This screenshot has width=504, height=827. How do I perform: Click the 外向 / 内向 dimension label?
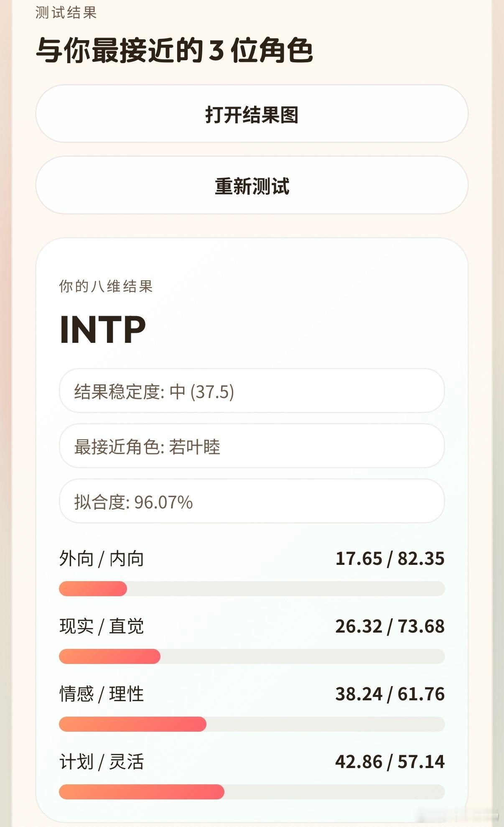(x=102, y=559)
